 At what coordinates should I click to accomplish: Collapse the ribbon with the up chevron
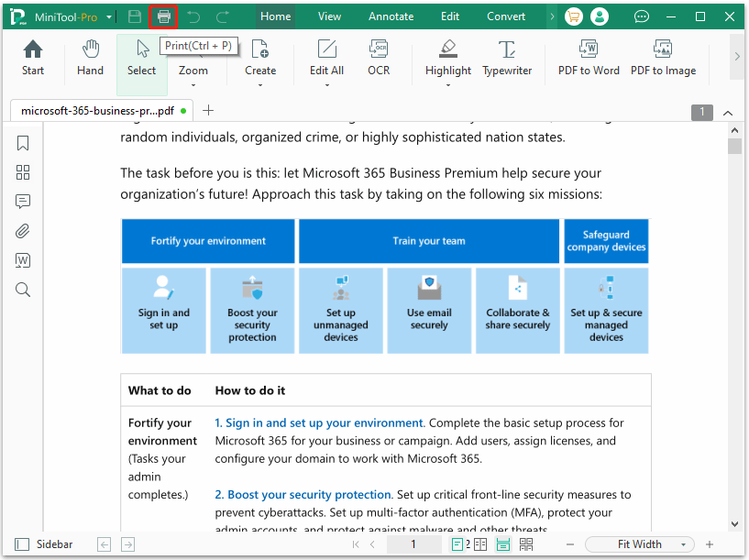728,113
